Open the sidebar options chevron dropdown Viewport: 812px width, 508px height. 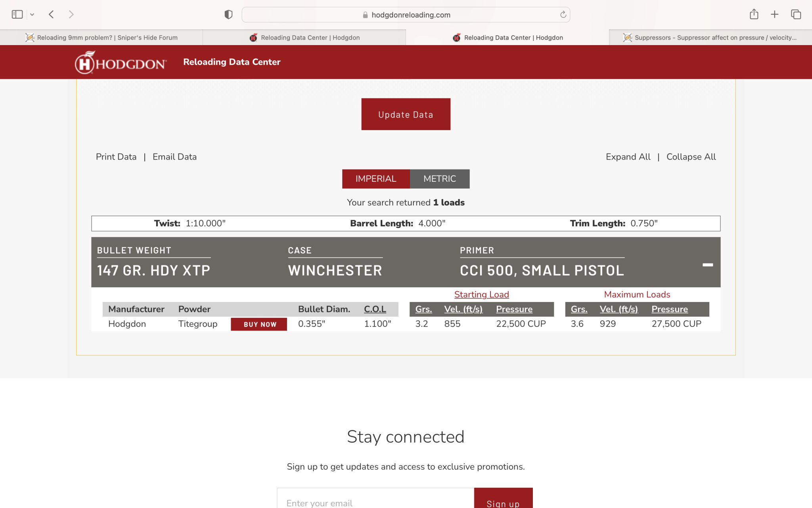point(32,15)
